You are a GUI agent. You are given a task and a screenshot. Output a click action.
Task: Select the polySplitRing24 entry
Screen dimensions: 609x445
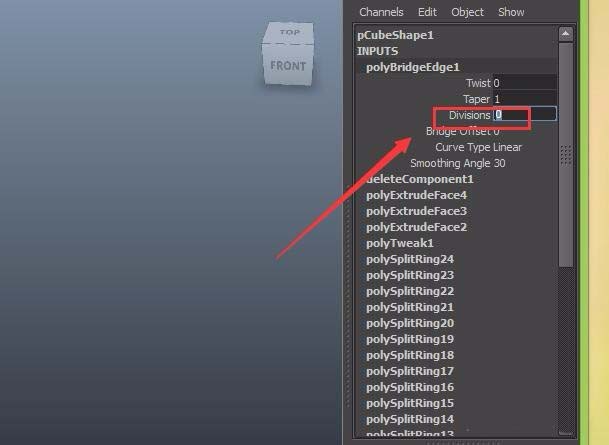click(x=410, y=259)
